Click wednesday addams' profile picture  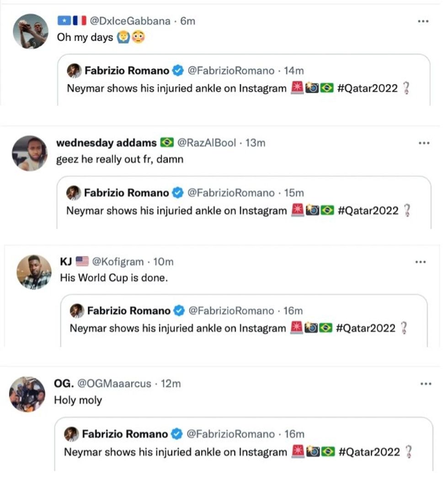(x=30, y=153)
